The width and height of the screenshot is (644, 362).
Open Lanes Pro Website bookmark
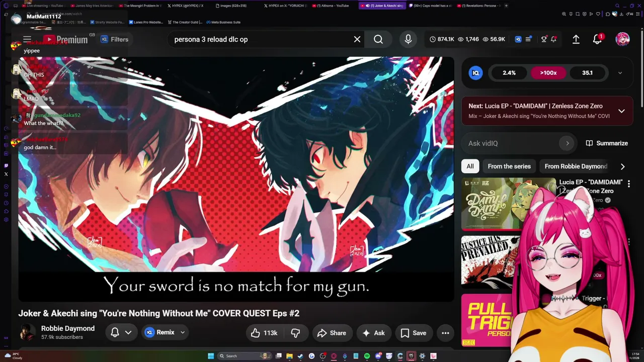[146, 22]
